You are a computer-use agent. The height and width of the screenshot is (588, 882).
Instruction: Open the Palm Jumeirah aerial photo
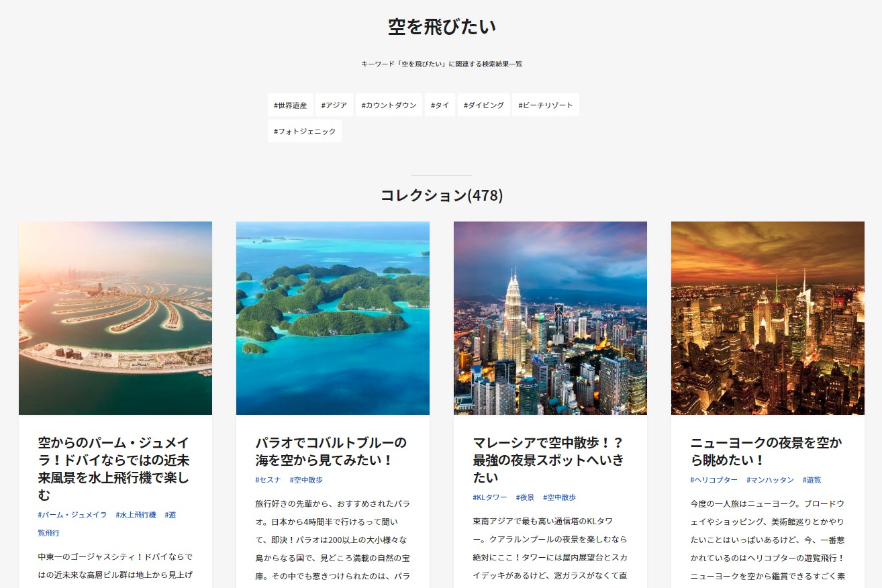tap(115, 318)
